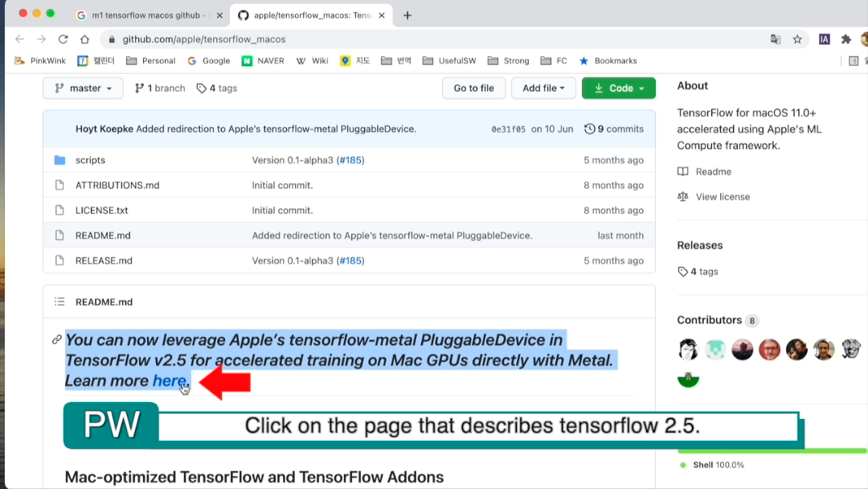
Task: Open the Extensions puzzle icon
Action: [845, 39]
